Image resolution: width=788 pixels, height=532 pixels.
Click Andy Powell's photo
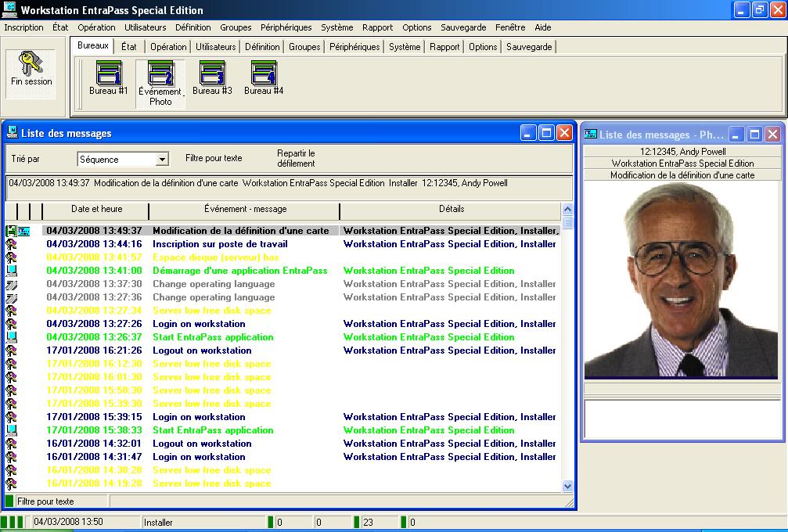pos(681,280)
